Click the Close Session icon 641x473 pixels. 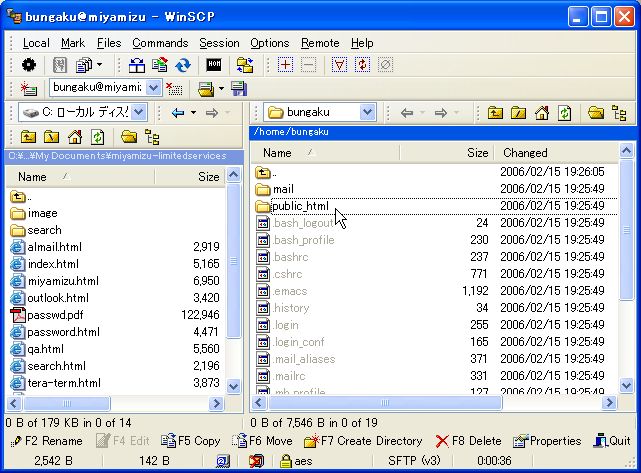(x=174, y=88)
